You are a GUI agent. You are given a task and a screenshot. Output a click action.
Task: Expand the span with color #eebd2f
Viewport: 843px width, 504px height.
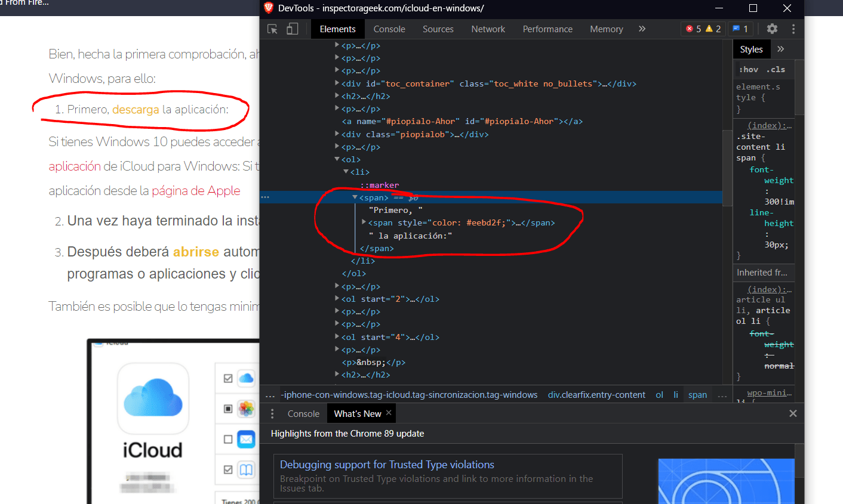pyautogui.click(x=364, y=222)
